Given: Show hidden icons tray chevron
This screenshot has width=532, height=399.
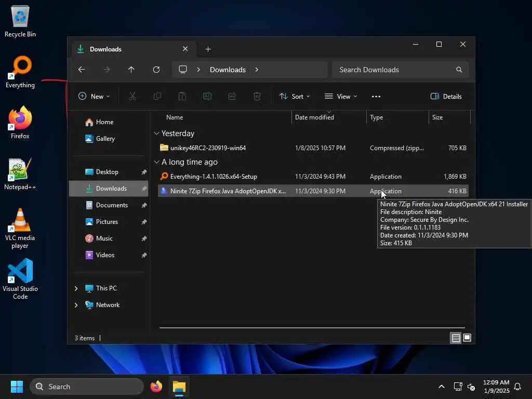Looking at the screenshot, I should [442, 387].
